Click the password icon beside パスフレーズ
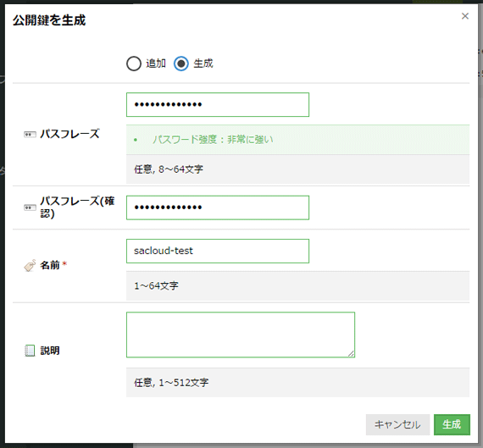Image resolution: width=483 pixels, height=448 pixels. coord(30,135)
